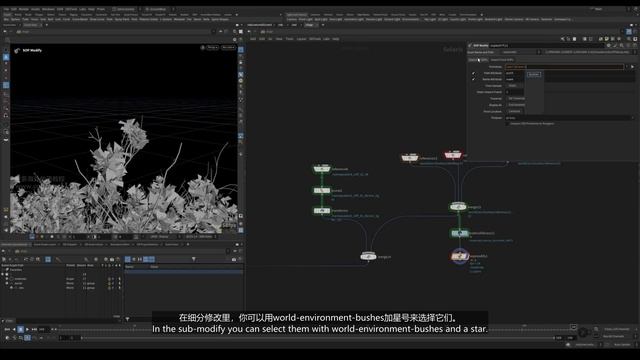Select the material library node below merge2

tap(459, 233)
